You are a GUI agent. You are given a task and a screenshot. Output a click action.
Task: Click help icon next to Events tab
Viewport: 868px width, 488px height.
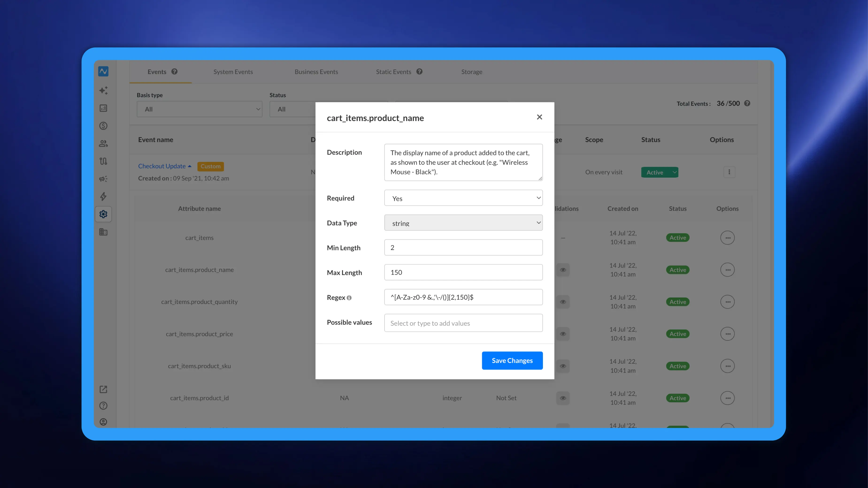[174, 71]
